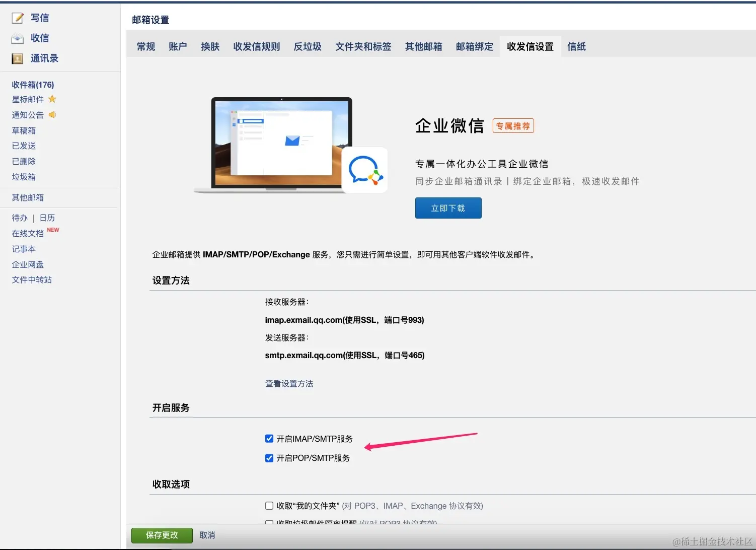Click the 专属推荐 badge

point(513,126)
